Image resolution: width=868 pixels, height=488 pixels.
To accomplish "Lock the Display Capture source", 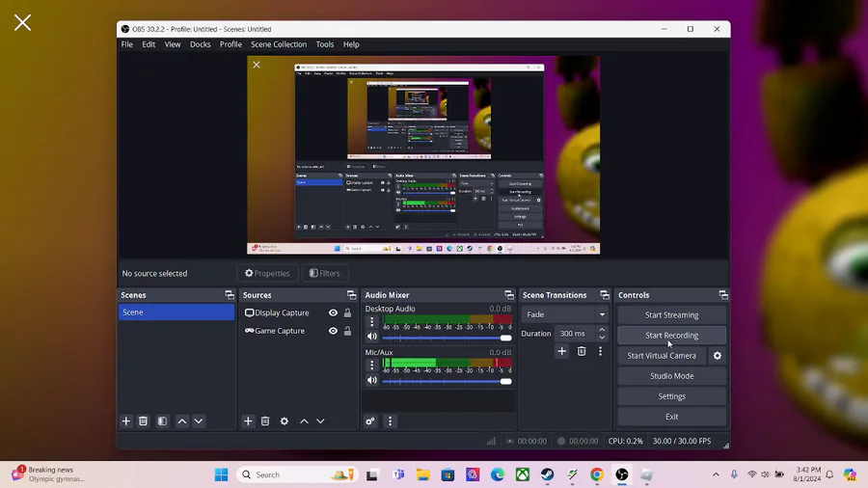I will pyautogui.click(x=347, y=313).
